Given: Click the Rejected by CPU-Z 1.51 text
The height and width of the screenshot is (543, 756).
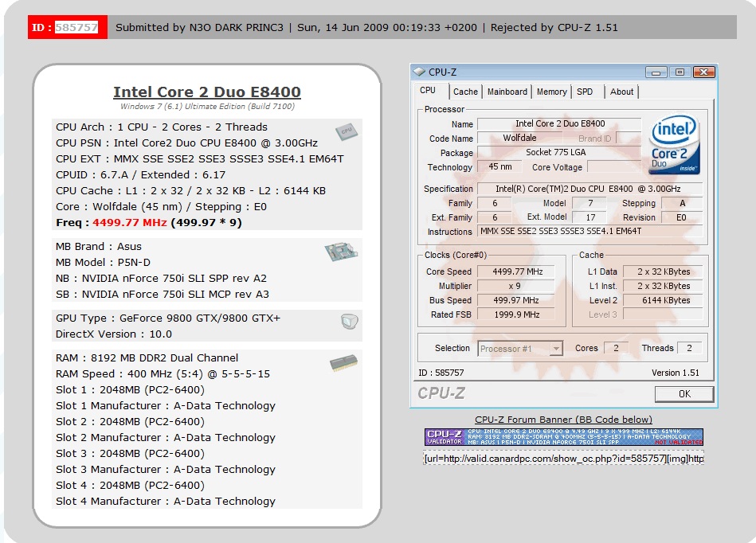Looking at the screenshot, I should (x=554, y=27).
